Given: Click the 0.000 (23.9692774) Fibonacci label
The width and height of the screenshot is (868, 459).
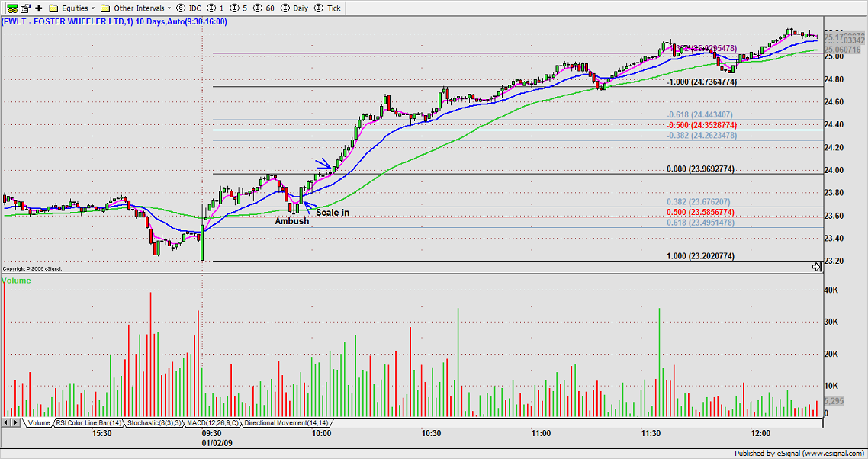Looking at the screenshot, I should [700, 169].
